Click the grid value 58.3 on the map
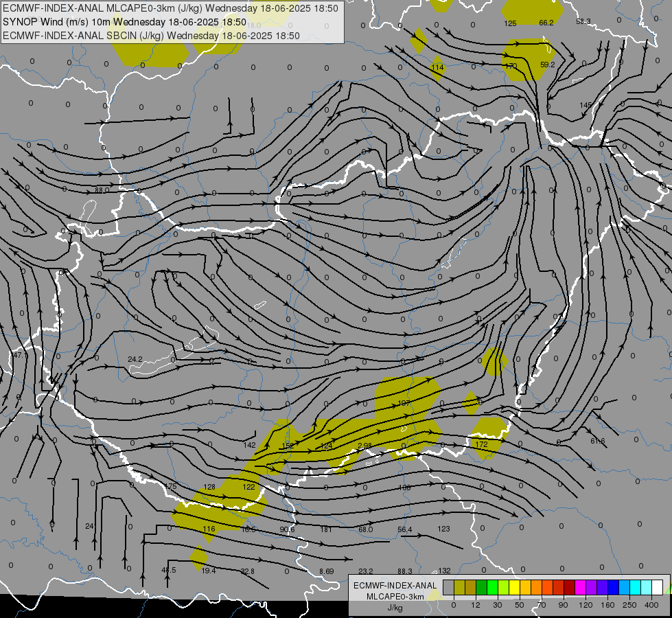672x618 pixels. click(583, 21)
